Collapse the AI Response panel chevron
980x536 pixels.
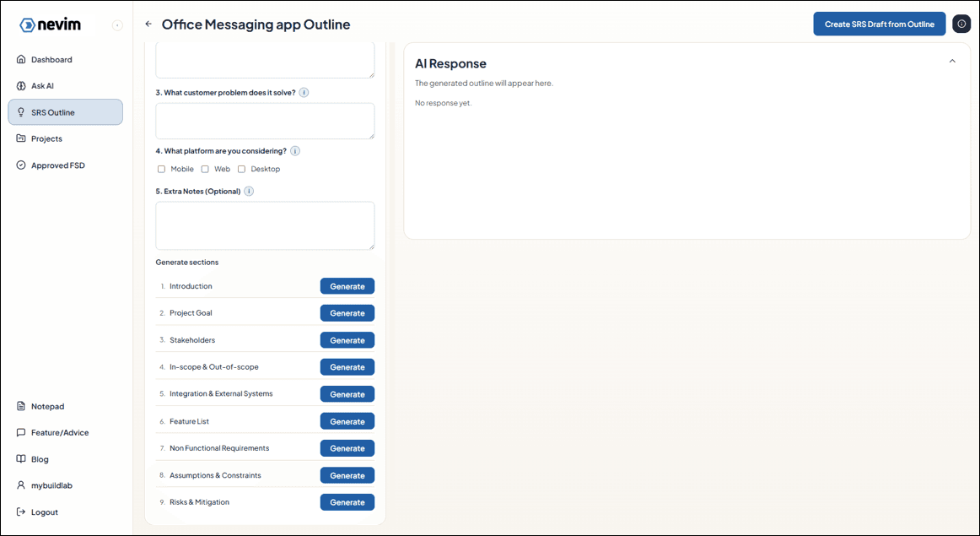[952, 62]
